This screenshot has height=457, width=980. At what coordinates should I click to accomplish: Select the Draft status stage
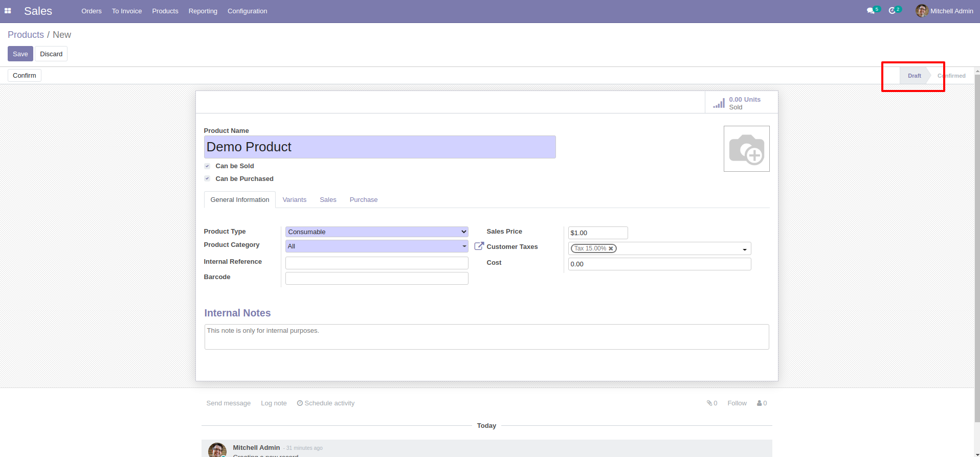914,76
